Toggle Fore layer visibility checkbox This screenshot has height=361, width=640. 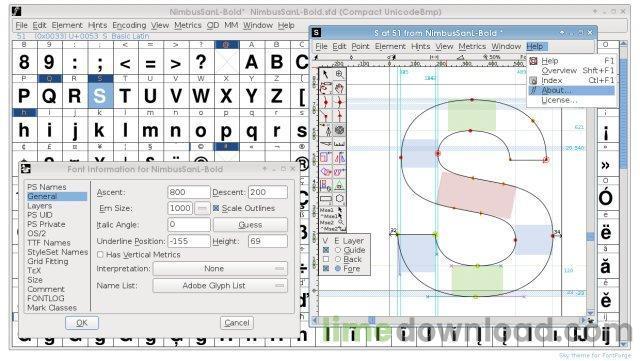click(x=326, y=268)
